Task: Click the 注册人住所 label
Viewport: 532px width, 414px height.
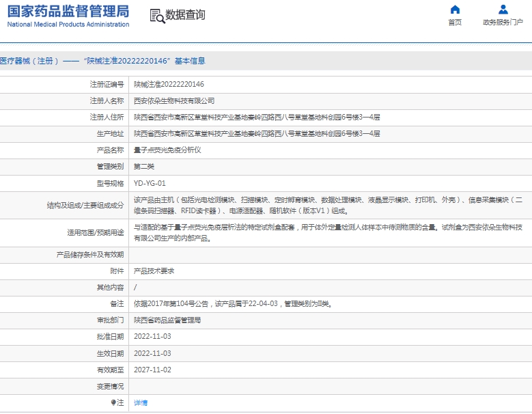Action: [x=107, y=117]
